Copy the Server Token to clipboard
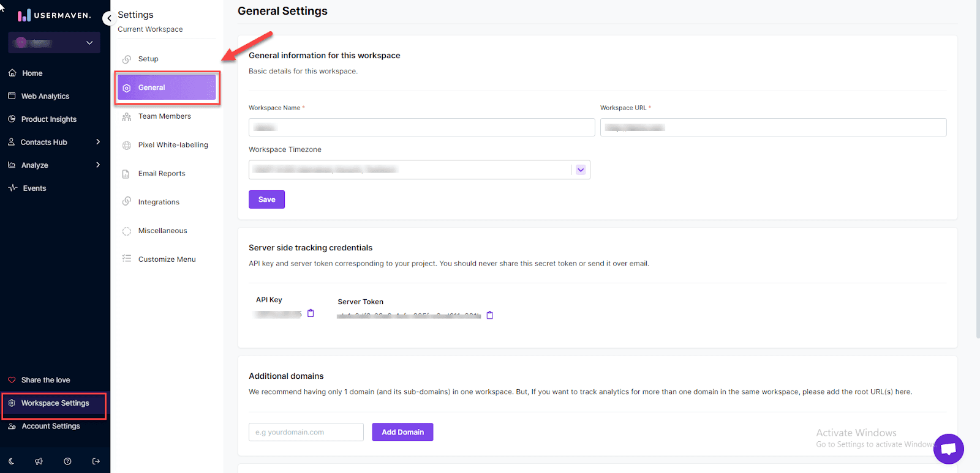The image size is (980, 473). coord(489,315)
